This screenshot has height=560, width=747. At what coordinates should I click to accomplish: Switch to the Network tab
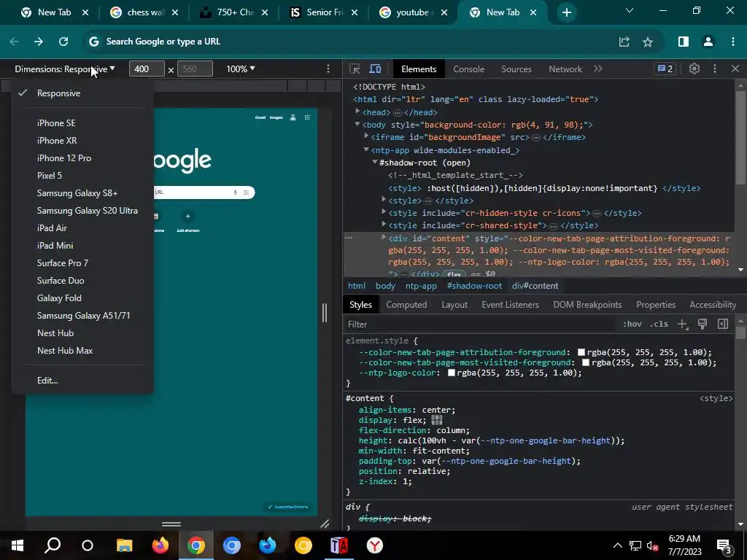point(565,69)
